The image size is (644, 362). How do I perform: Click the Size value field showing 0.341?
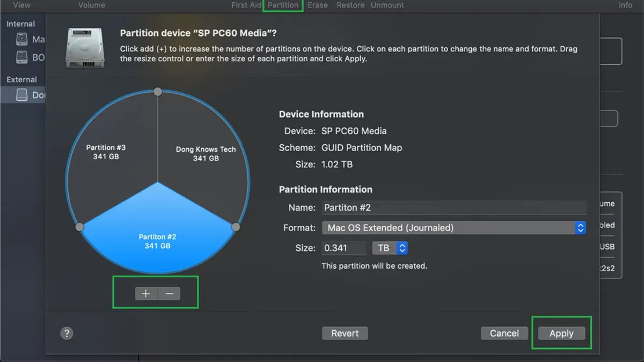point(343,248)
